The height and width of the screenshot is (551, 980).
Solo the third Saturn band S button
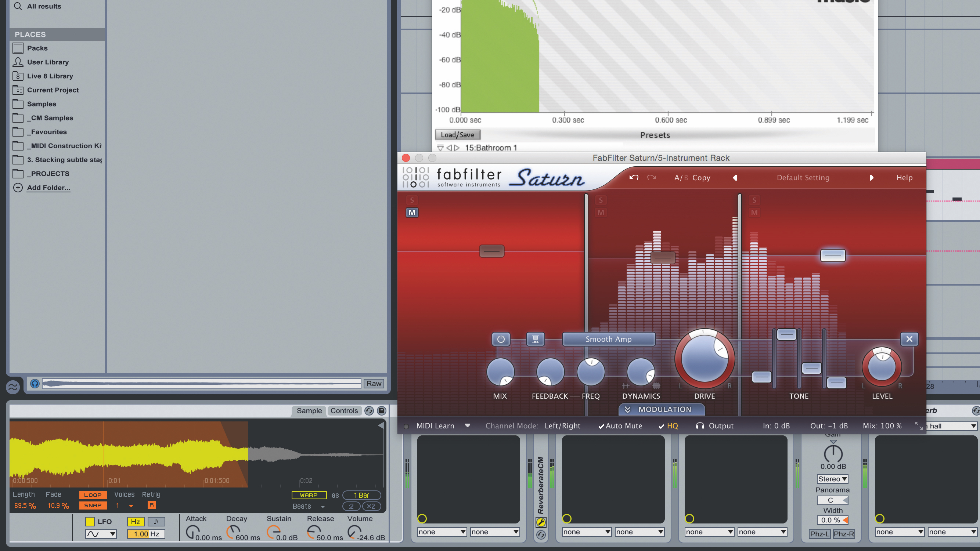click(x=754, y=200)
